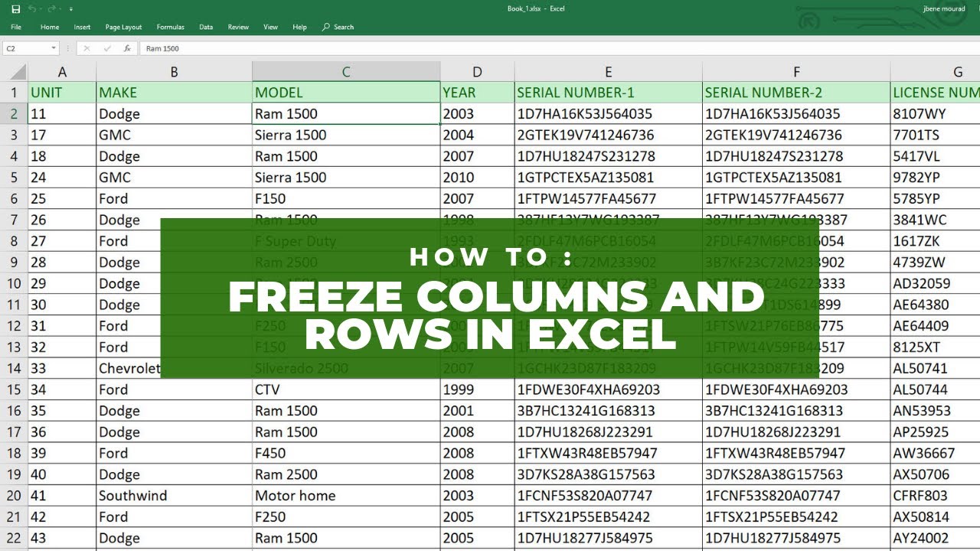Click the Redo arrow icon
980x551 pixels.
pos(52,8)
